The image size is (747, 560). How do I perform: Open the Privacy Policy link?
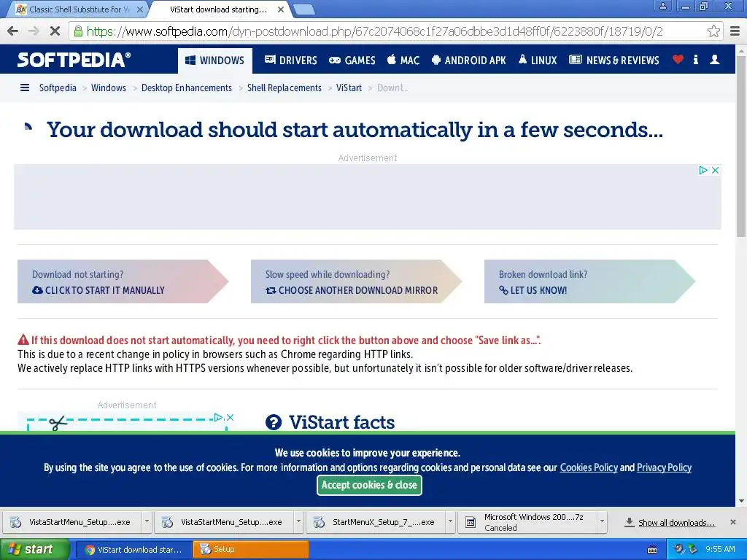(664, 467)
